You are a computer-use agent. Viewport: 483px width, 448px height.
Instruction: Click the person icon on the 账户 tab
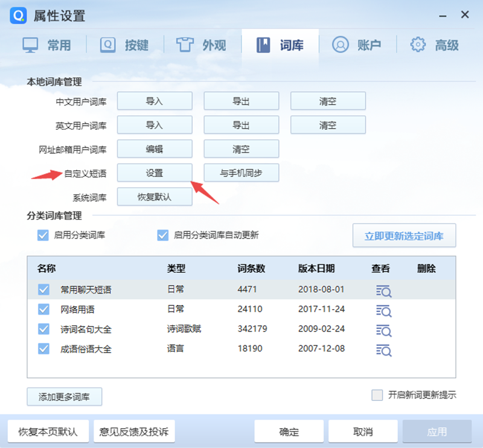tap(339, 44)
